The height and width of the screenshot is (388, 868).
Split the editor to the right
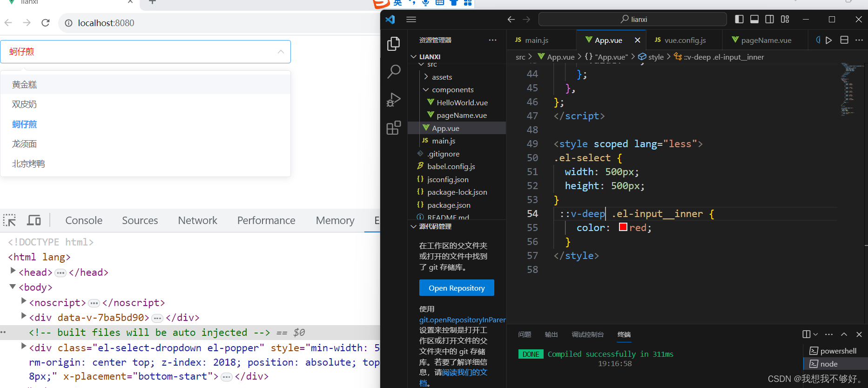(844, 40)
